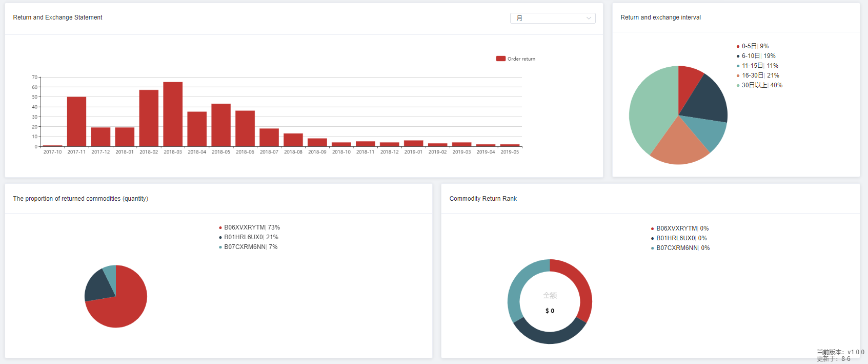This screenshot has height=364, width=868.
Task: Select the 2018-04 bar
Action: pos(197,129)
